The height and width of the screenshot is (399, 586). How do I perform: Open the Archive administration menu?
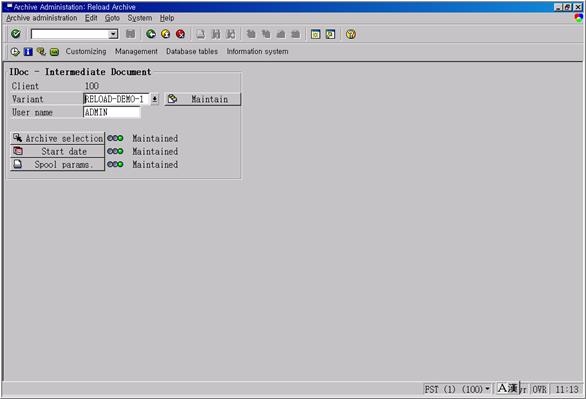coord(42,18)
